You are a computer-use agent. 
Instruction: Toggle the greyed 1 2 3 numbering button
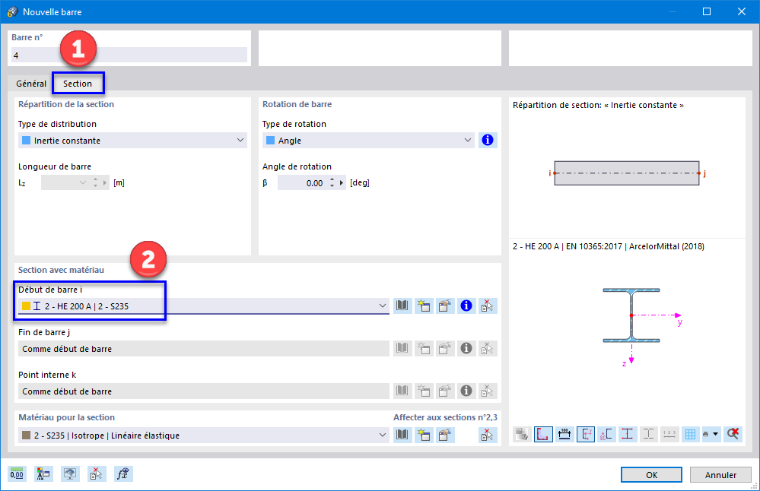tap(669, 434)
